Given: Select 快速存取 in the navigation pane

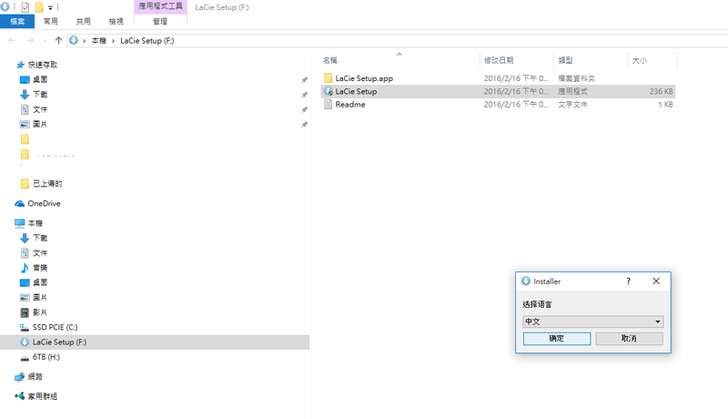Looking at the screenshot, I should 42,65.
